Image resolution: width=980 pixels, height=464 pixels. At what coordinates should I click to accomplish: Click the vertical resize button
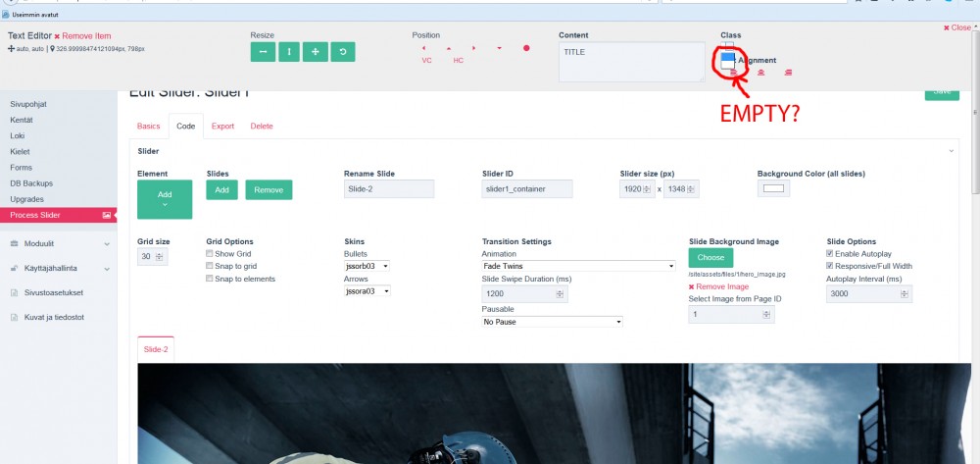click(289, 52)
